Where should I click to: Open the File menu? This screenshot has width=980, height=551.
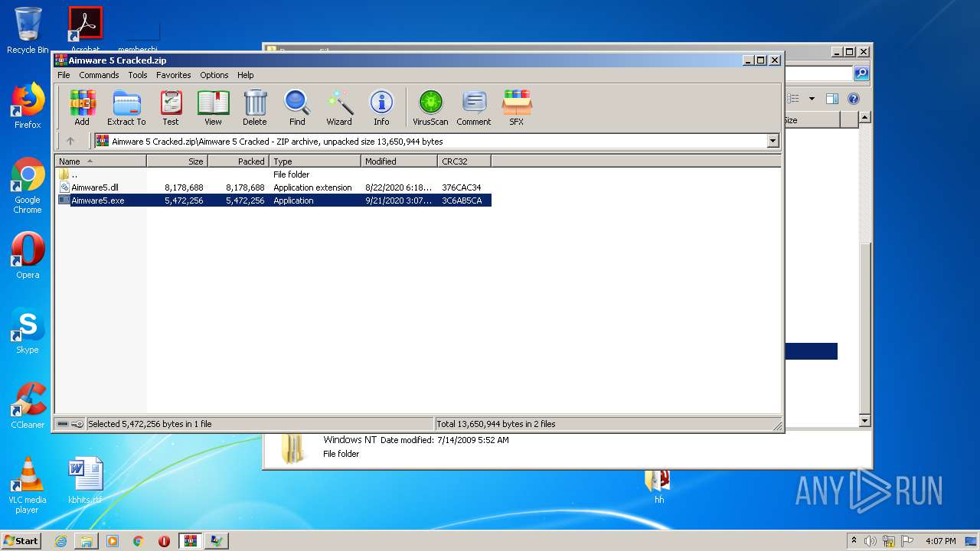click(x=64, y=75)
